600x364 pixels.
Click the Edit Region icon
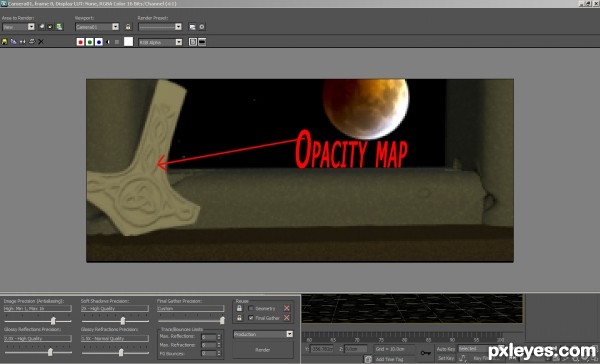[42, 27]
